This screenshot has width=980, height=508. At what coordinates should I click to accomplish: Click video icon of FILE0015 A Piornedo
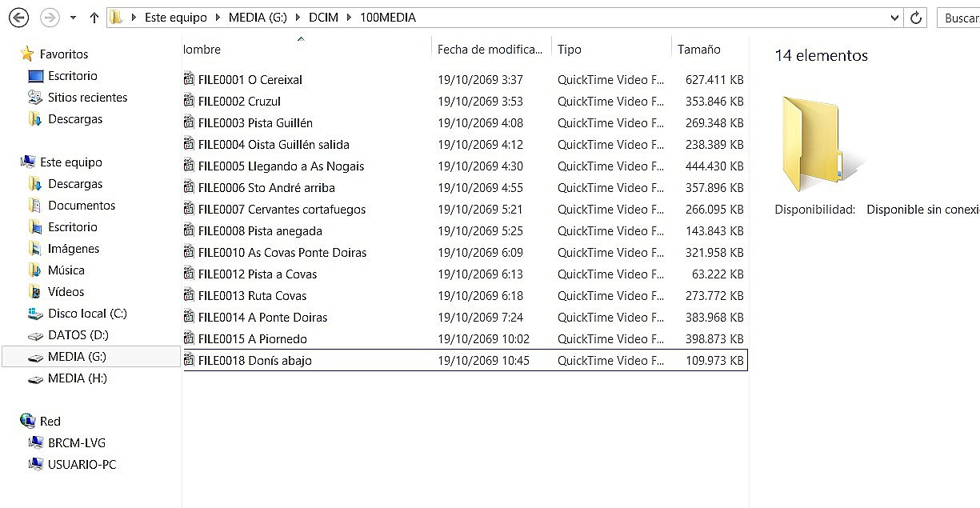point(190,338)
